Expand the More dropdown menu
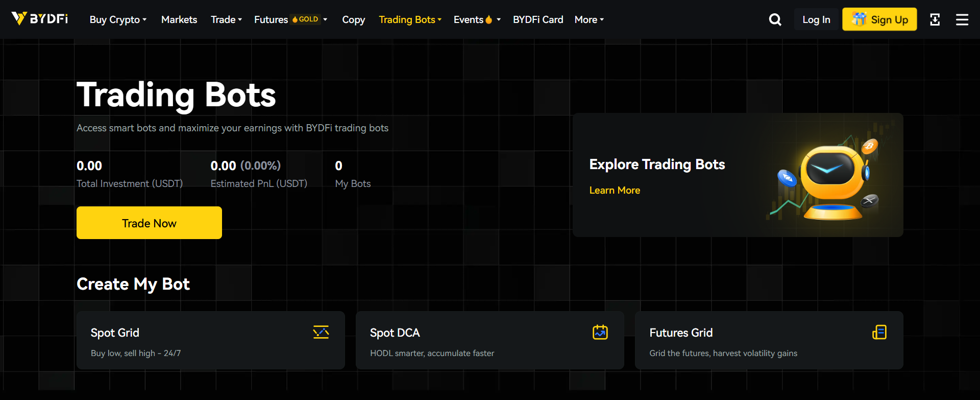 pos(589,19)
